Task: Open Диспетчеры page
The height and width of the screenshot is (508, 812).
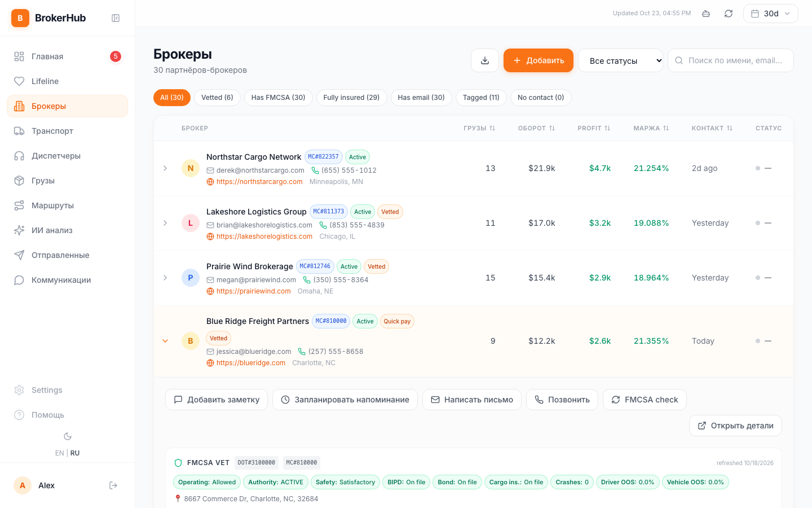Action: click(68, 156)
